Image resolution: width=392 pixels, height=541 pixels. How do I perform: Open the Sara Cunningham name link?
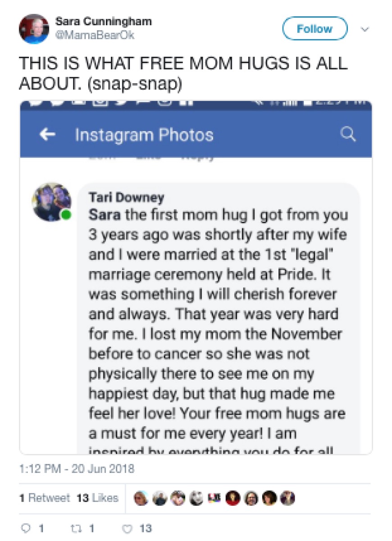tap(103, 21)
